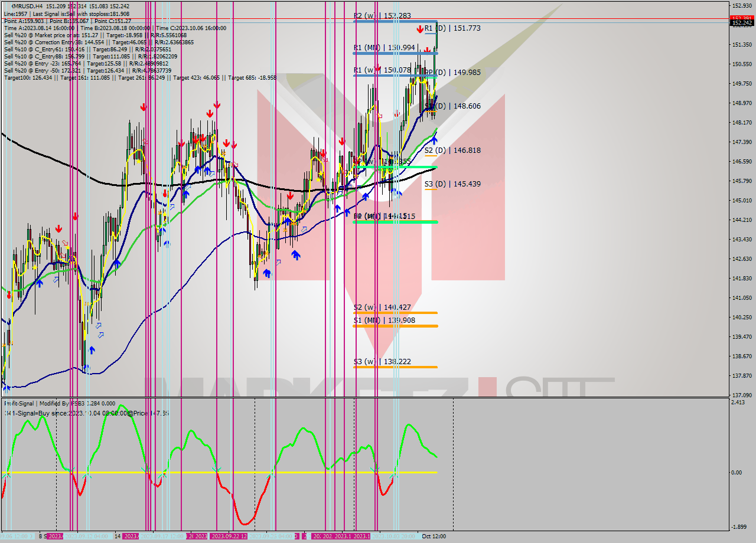Select the S2 (D) | 146.818 level label
Image resolution: width=756 pixels, height=543 pixels.
pos(452,151)
